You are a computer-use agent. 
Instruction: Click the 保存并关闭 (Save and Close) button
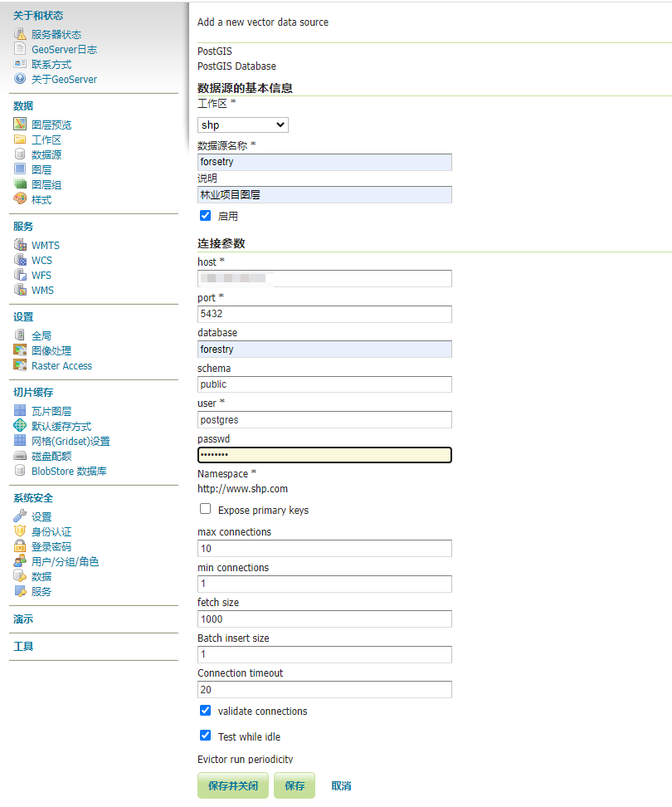coord(232,785)
